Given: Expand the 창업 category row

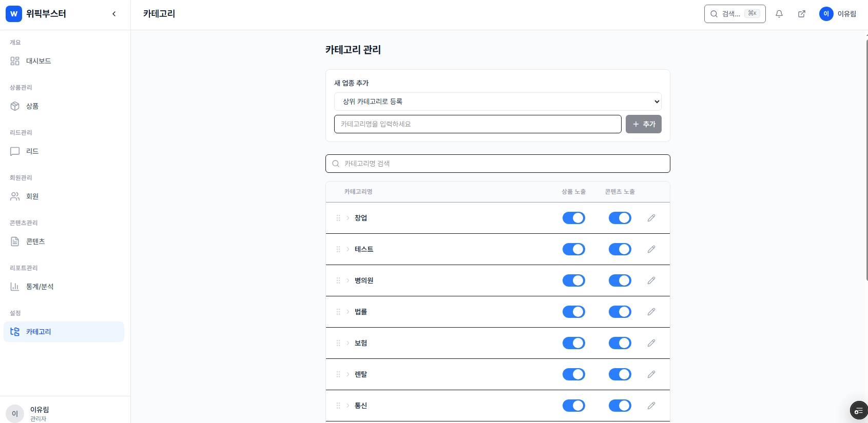Looking at the screenshot, I should [x=348, y=218].
